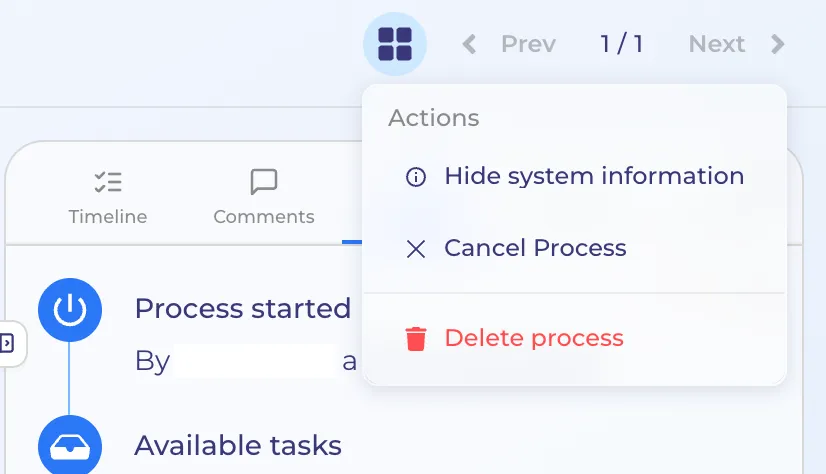
Task: Switch to the Timeline tab
Action: coord(108,198)
